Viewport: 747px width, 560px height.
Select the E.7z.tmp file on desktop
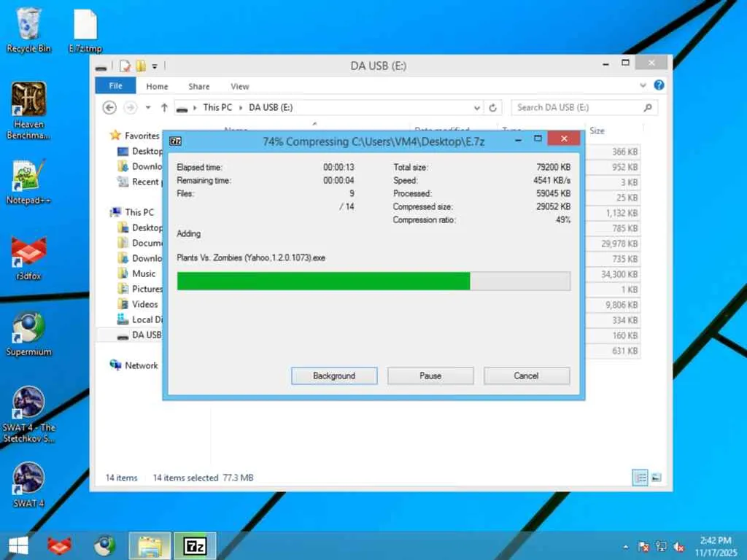point(85,31)
